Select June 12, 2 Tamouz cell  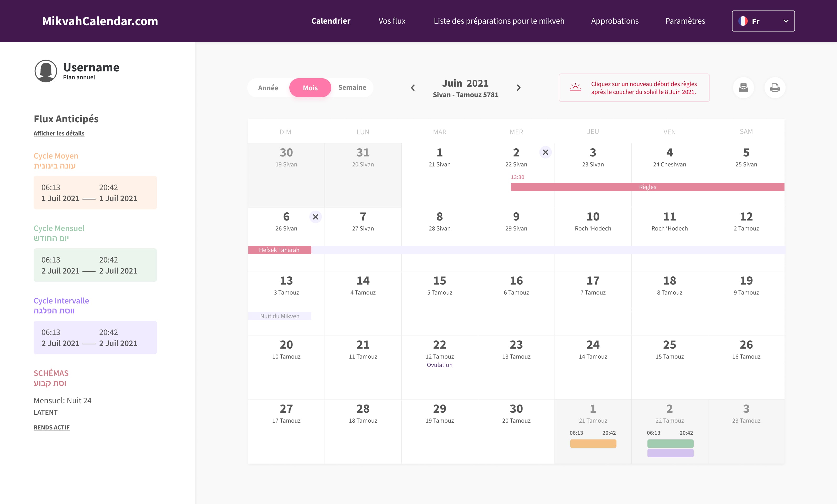point(746,239)
